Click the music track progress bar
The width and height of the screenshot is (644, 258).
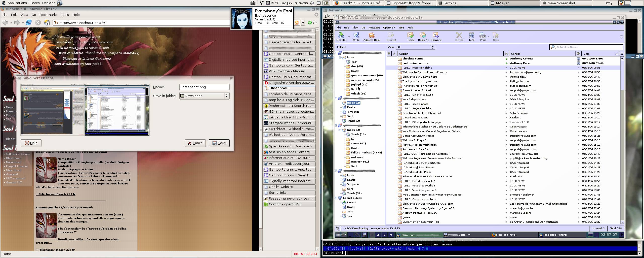273,26
